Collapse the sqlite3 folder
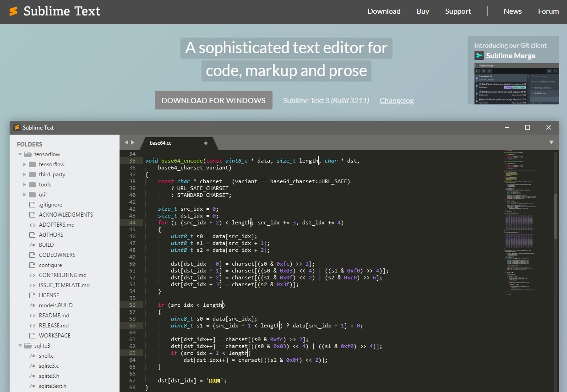The width and height of the screenshot is (567, 392). (x=20, y=346)
